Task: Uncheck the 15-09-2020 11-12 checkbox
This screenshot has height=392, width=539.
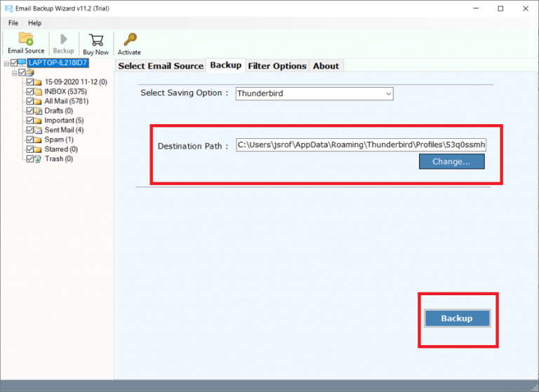Action: pos(30,82)
